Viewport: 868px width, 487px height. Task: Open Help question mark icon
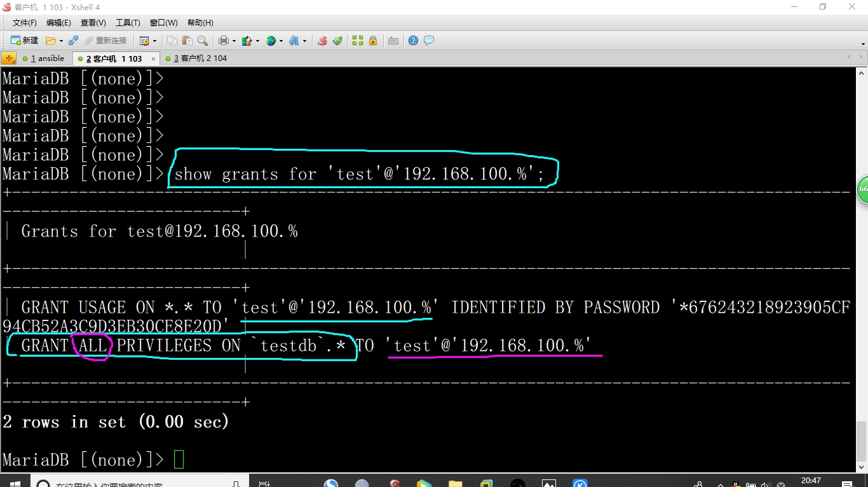pyautogui.click(x=414, y=41)
